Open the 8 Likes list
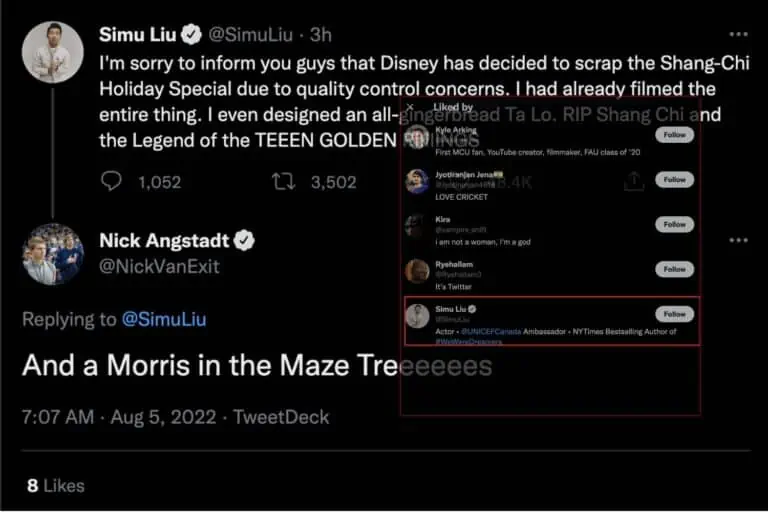Image resolution: width=768 pixels, height=512 pixels. click(x=55, y=485)
